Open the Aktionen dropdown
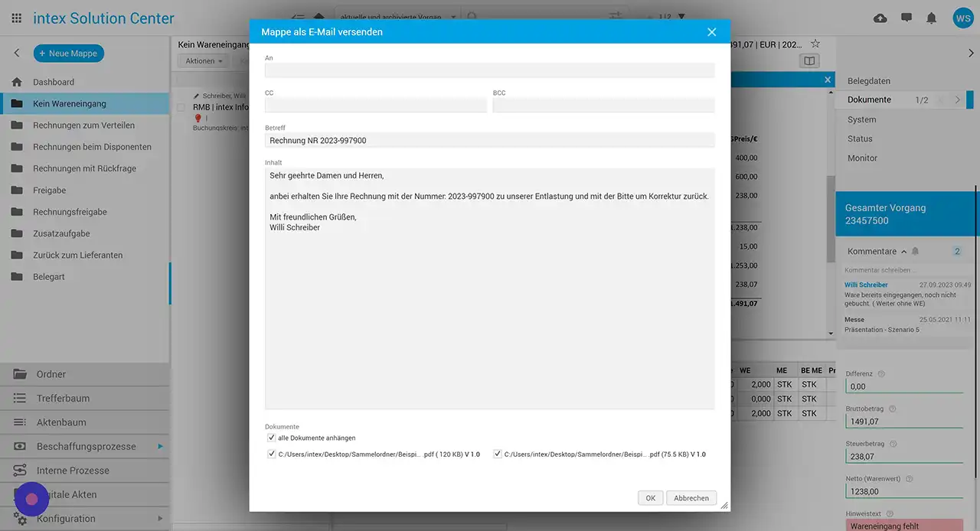The height and width of the screenshot is (531, 980). 204,61
